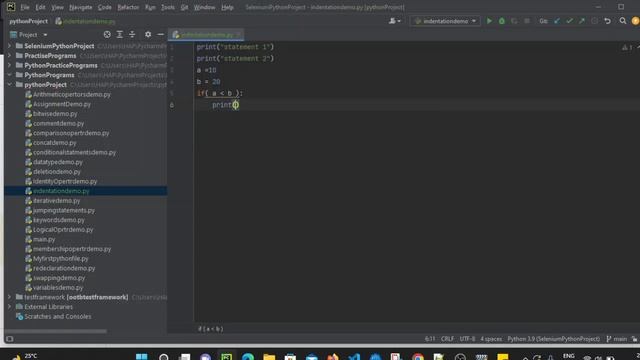
Task: Expand the testframework folder
Action: click(9, 297)
